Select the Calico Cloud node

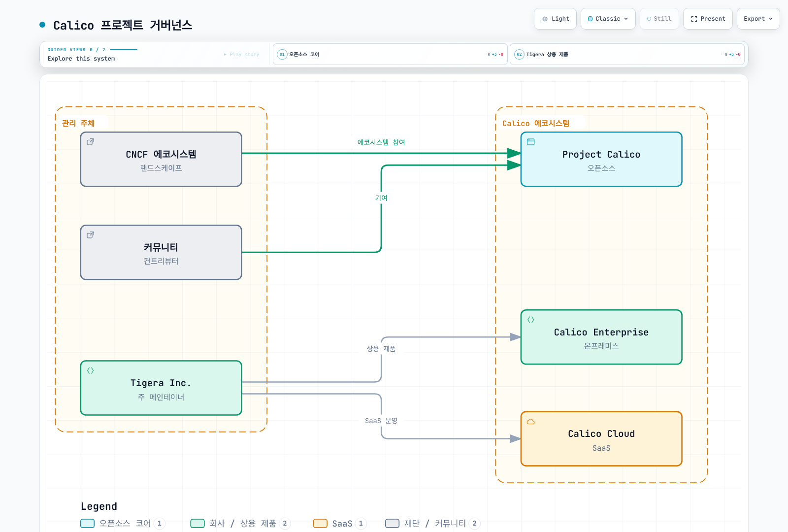[x=601, y=439]
